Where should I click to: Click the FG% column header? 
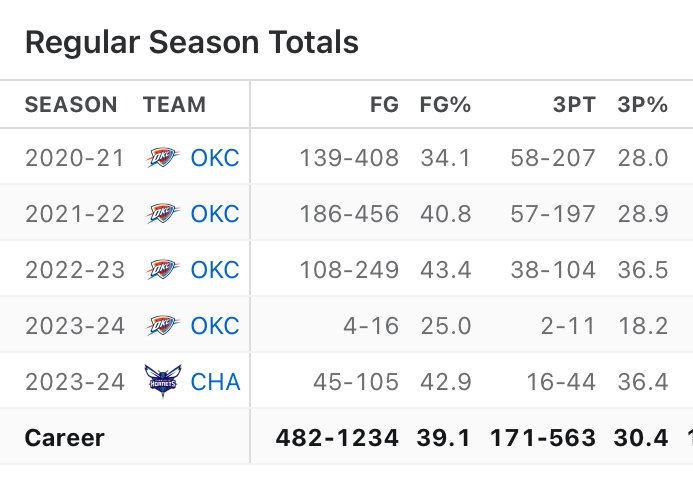click(x=445, y=105)
